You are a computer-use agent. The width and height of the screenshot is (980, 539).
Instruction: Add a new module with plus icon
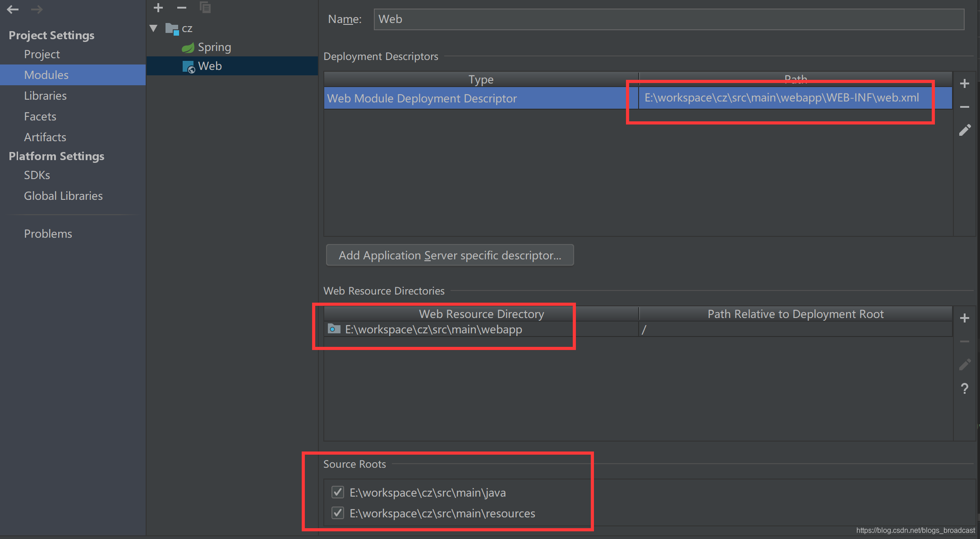click(158, 8)
